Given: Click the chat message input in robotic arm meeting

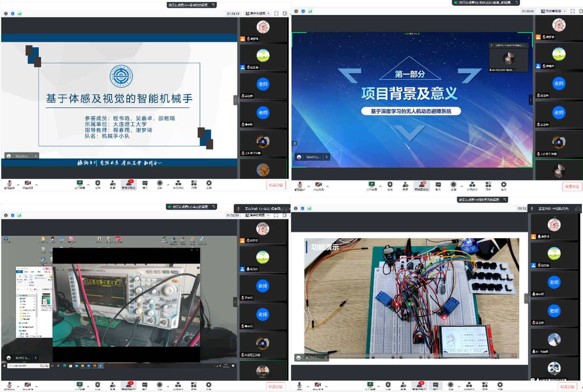Looking at the screenshot, I should (x=22, y=156).
